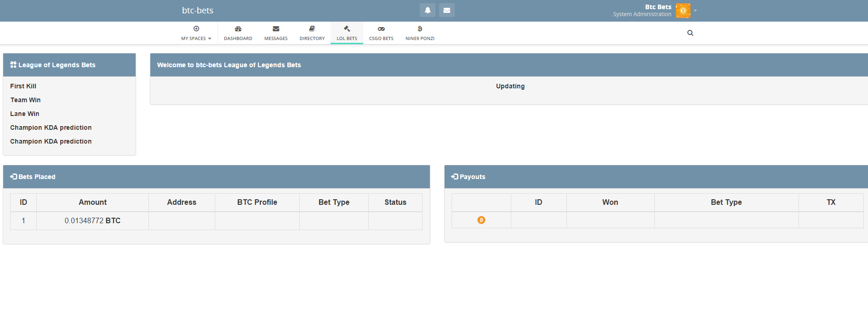Click the Amount column header
The image size is (868, 324).
[x=92, y=202]
